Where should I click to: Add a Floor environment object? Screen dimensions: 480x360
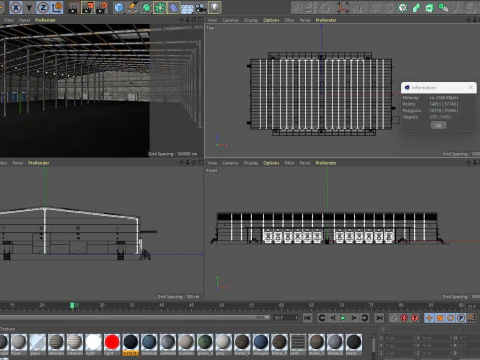coord(187,7)
